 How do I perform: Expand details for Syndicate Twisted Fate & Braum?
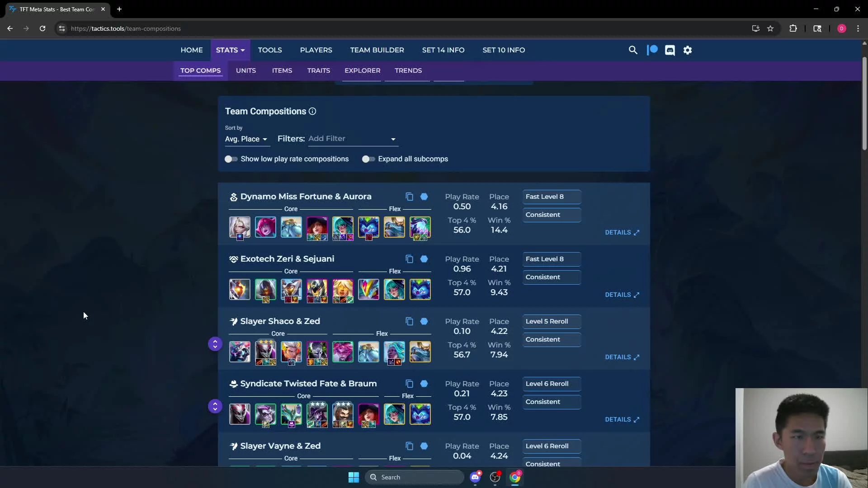pyautogui.click(x=622, y=419)
